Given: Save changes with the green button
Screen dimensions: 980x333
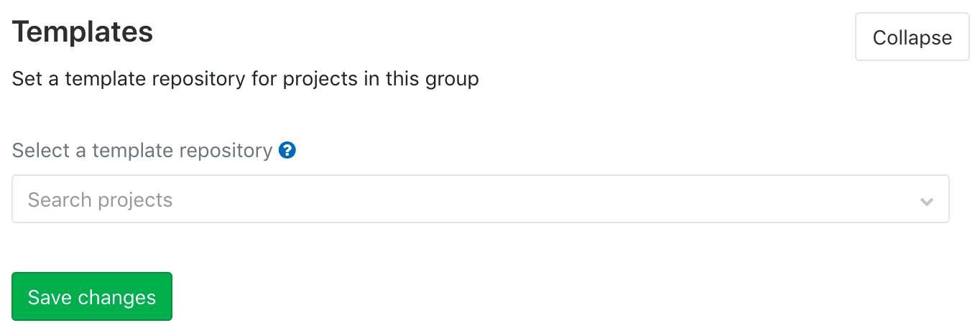Looking at the screenshot, I should [92, 296].
